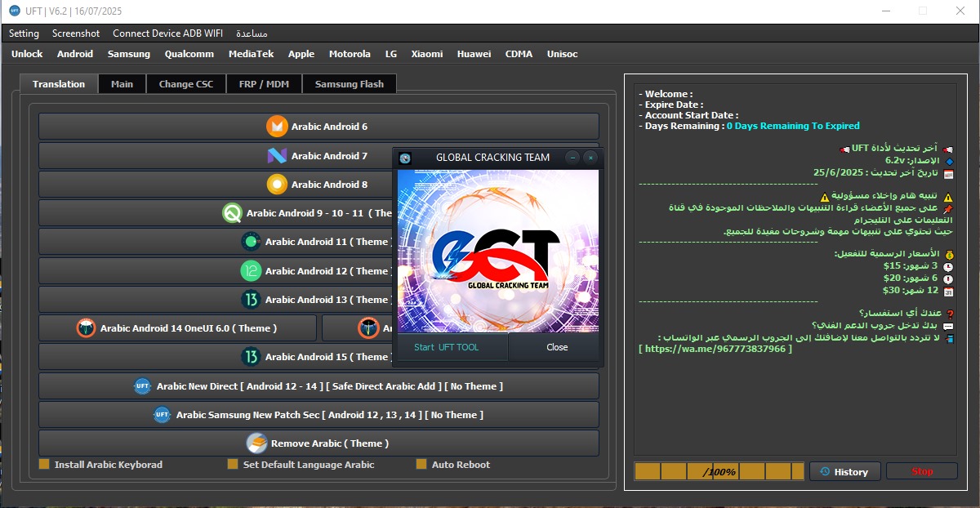Open the LG section

(391, 54)
